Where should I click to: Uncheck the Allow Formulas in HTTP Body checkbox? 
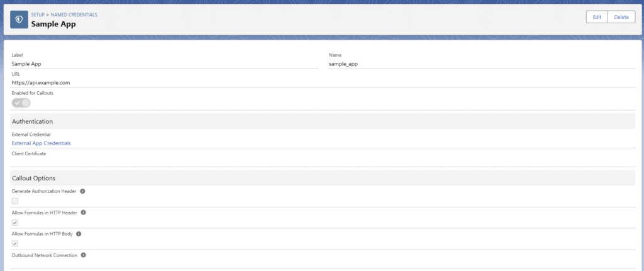coord(15,244)
